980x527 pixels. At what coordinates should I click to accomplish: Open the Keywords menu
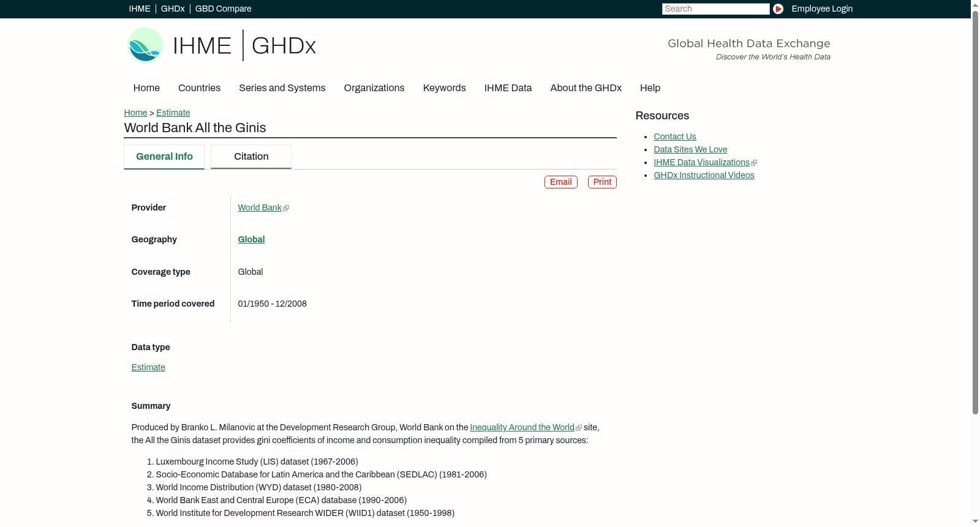pyautogui.click(x=445, y=88)
